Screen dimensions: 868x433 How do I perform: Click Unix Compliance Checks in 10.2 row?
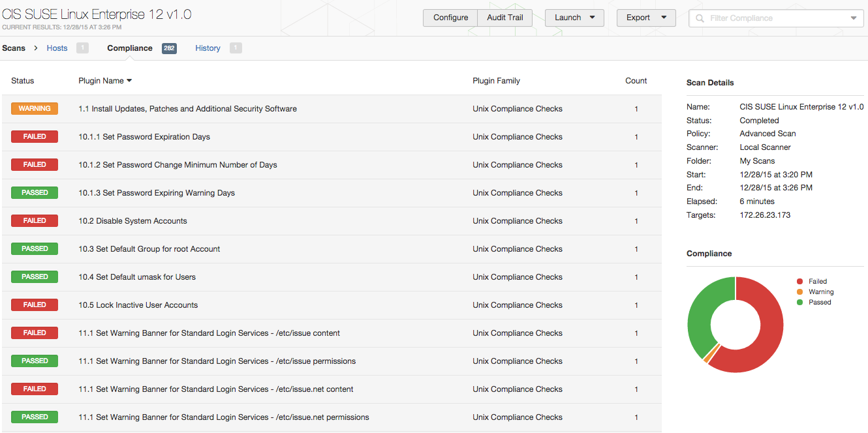coord(518,221)
